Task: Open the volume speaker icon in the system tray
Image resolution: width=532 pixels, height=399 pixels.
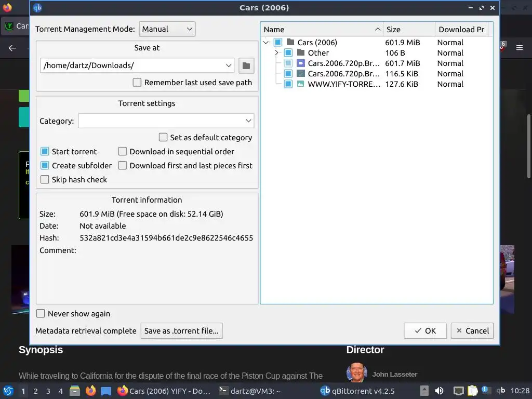Action: point(439,391)
